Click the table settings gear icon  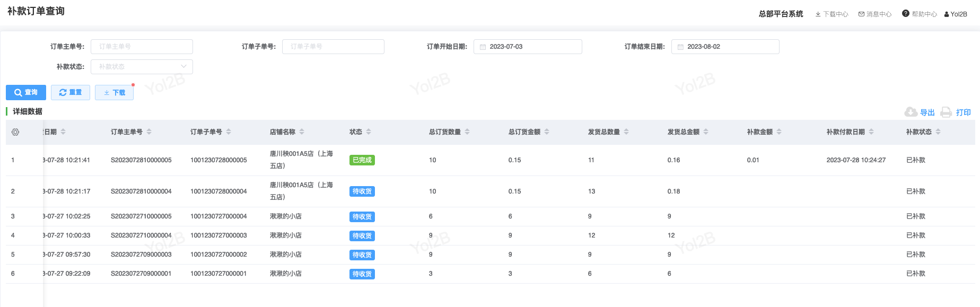pyautogui.click(x=15, y=132)
